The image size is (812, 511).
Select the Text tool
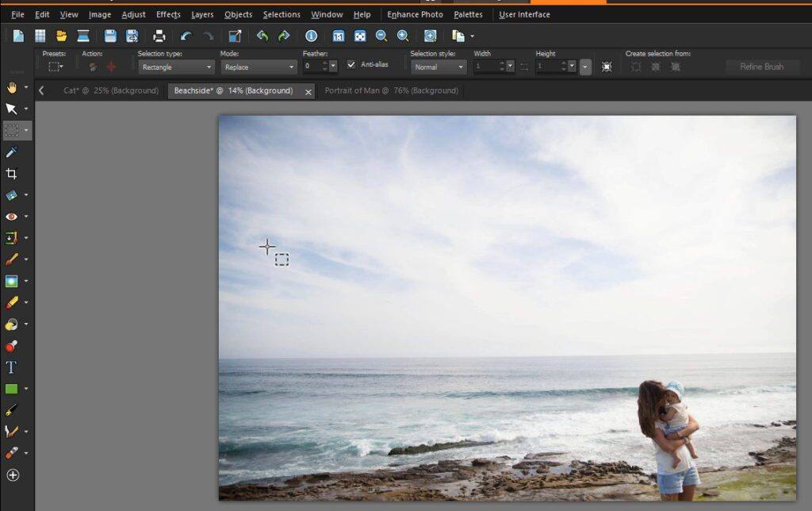click(x=13, y=367)
